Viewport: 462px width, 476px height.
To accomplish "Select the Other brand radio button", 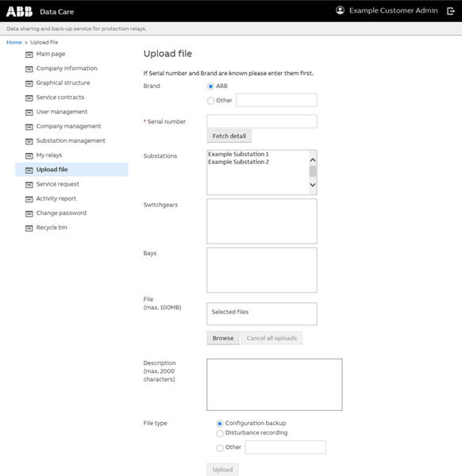I will 210,101.
